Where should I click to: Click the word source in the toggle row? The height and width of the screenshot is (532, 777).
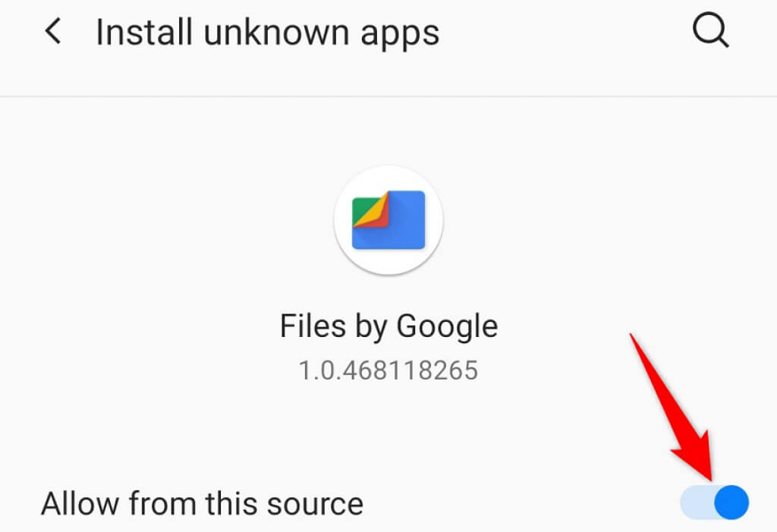(x=315, y=505)
